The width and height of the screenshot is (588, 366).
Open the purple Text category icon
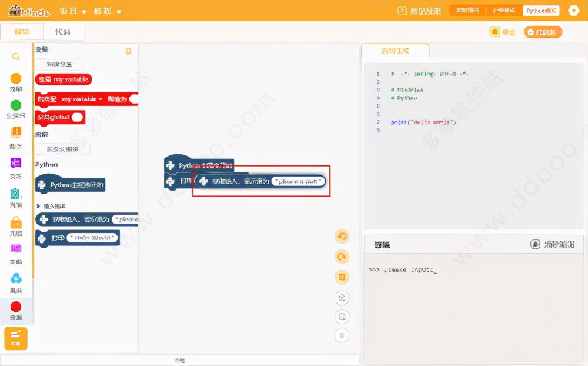point(16,162)
